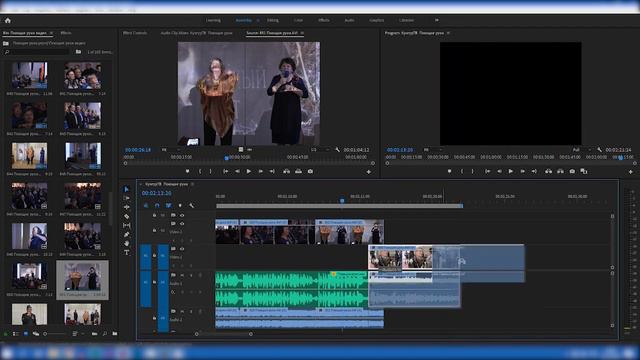Screen dimensions: 640x360
Task: Step back one frame in Program monitor
Action: [x=499, y=171]
